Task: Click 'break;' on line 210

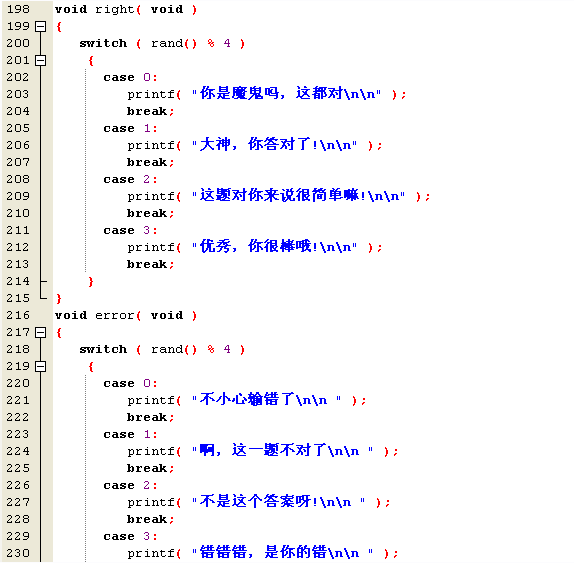Action: [150, 213]
